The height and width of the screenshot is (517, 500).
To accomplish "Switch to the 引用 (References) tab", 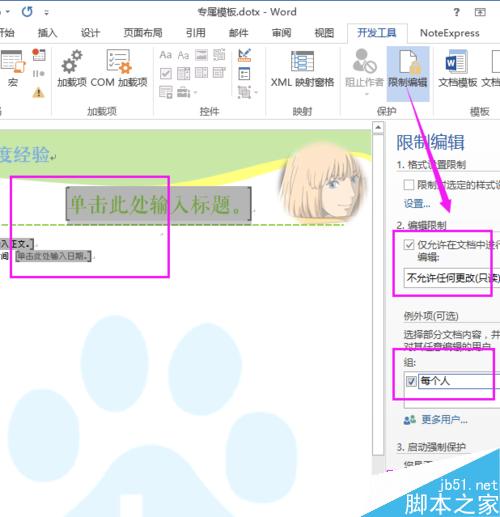I will 196,33.
